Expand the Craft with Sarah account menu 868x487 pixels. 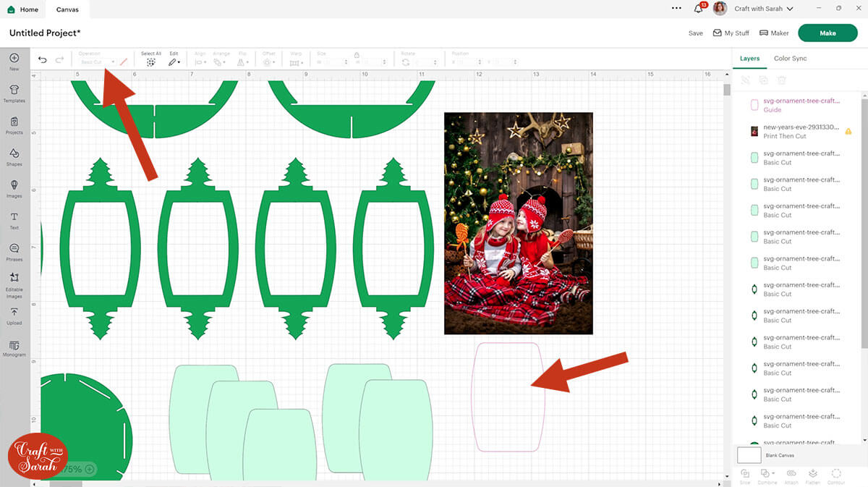pyautogui.click(x=764, y=9)
